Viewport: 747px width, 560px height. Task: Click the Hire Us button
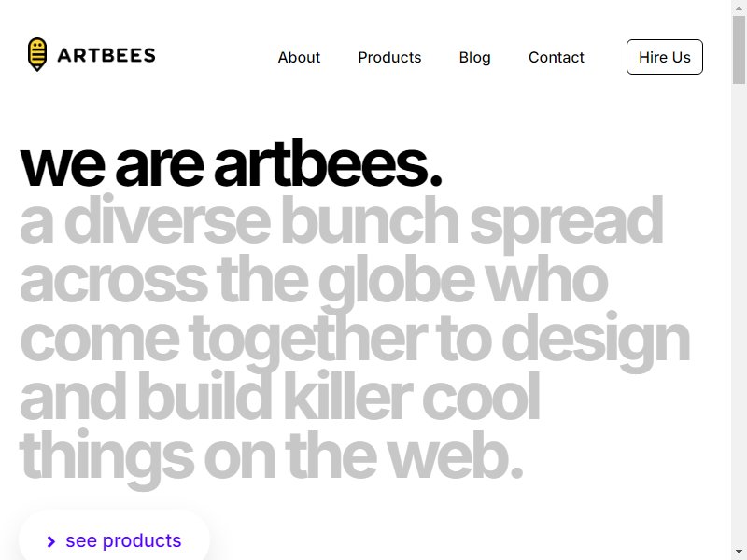(x=665, y=57)
